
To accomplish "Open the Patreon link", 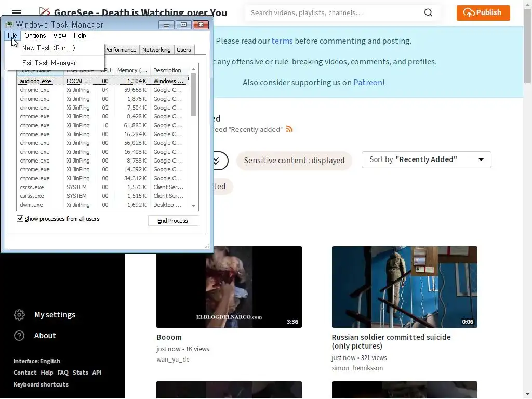I will pyautogui.click(x=368, y=83).
